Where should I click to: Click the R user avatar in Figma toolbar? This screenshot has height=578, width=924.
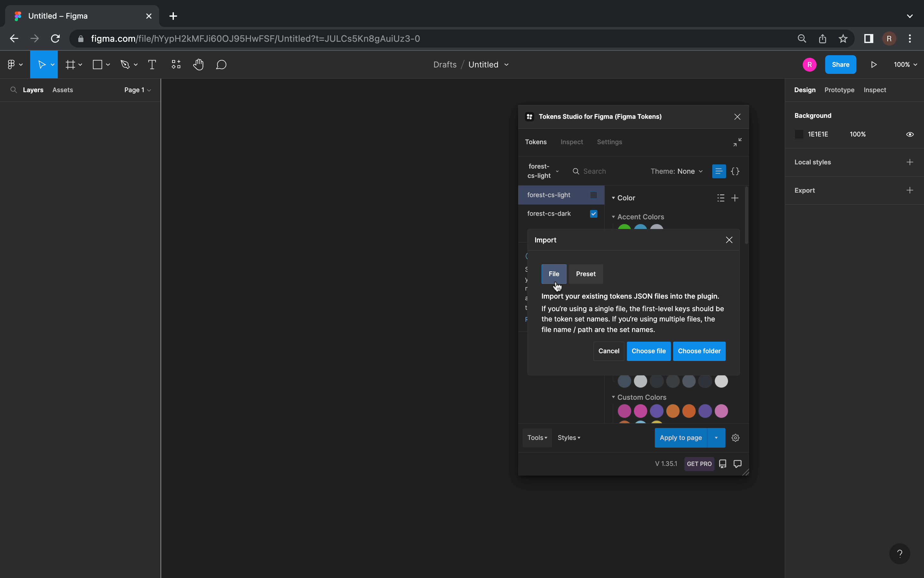[809, 65]
